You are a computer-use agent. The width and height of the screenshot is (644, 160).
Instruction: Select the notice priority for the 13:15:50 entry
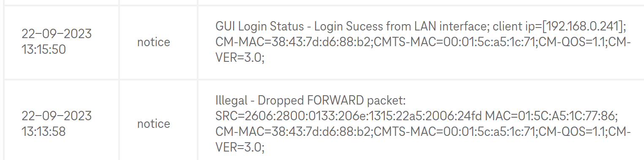[x=154, y=42]
